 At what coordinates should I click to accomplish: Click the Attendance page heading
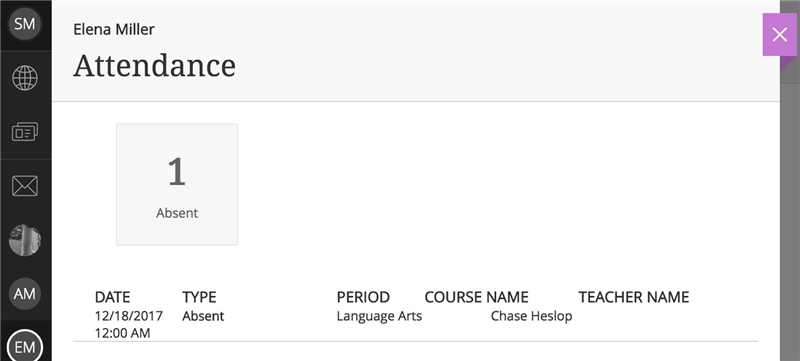[155, 65]
